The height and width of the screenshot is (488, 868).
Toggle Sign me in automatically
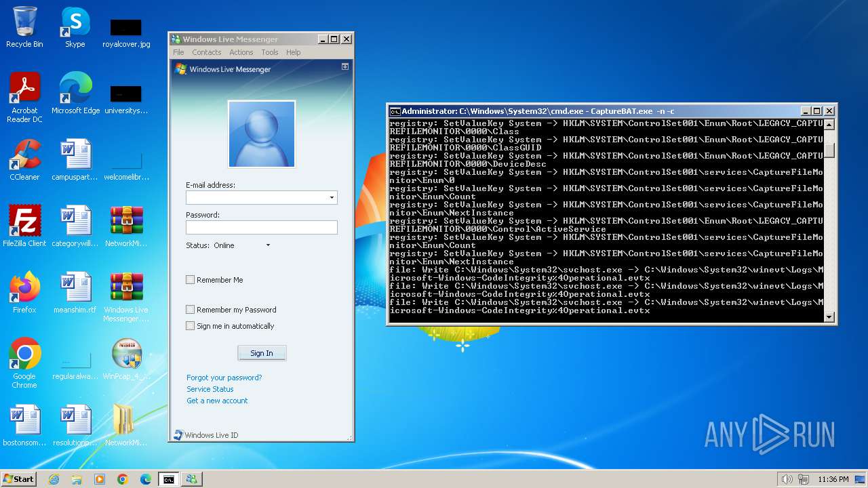click(190, 325)
